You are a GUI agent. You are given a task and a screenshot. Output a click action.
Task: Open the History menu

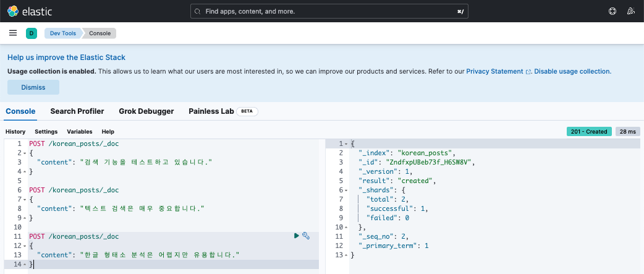15,132
